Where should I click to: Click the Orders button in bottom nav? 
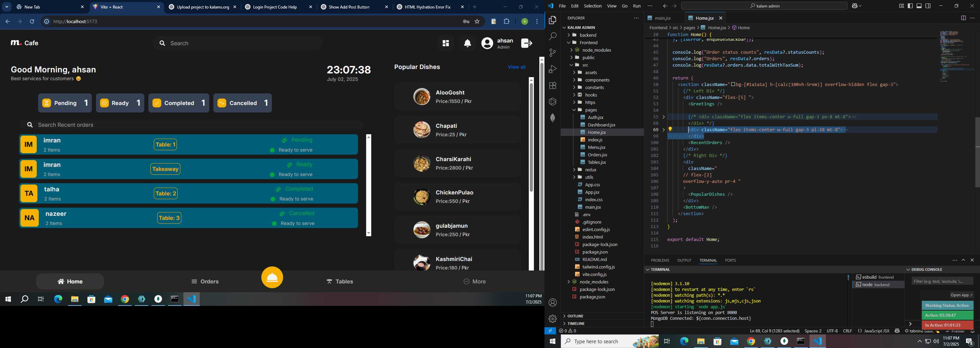click(205, 281)
